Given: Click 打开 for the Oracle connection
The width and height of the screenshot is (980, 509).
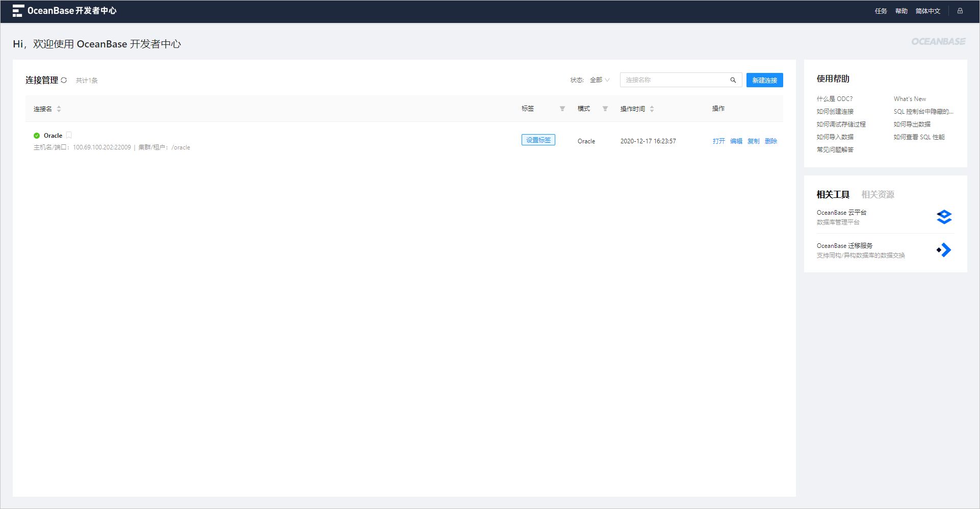Looking at the screenshot, I should coord(718,141).
